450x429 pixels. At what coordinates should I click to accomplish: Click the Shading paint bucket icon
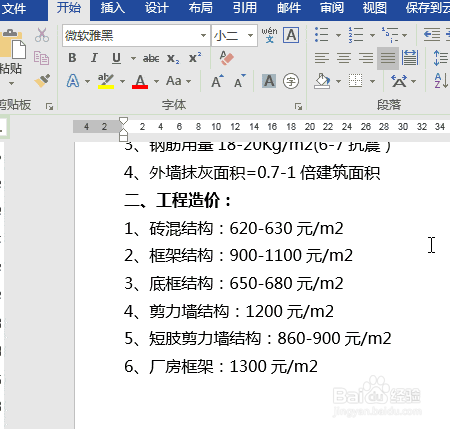click(x=322, y=81)
